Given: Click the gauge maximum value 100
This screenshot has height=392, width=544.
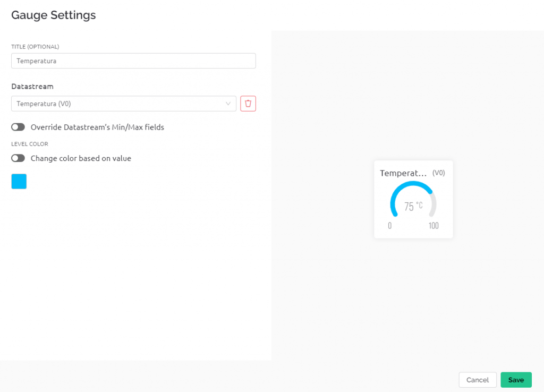Looking at the screenshot, I should (x=433, y=226).
